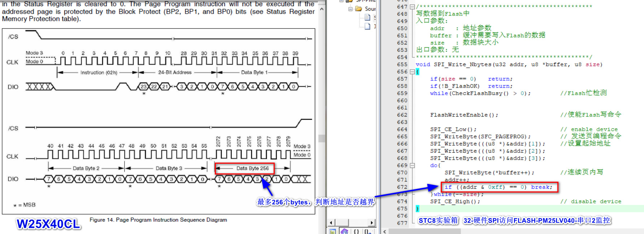Select the first source file icon under Source folder
Screen dimensions: 644x234
click(x=367, y=17)
